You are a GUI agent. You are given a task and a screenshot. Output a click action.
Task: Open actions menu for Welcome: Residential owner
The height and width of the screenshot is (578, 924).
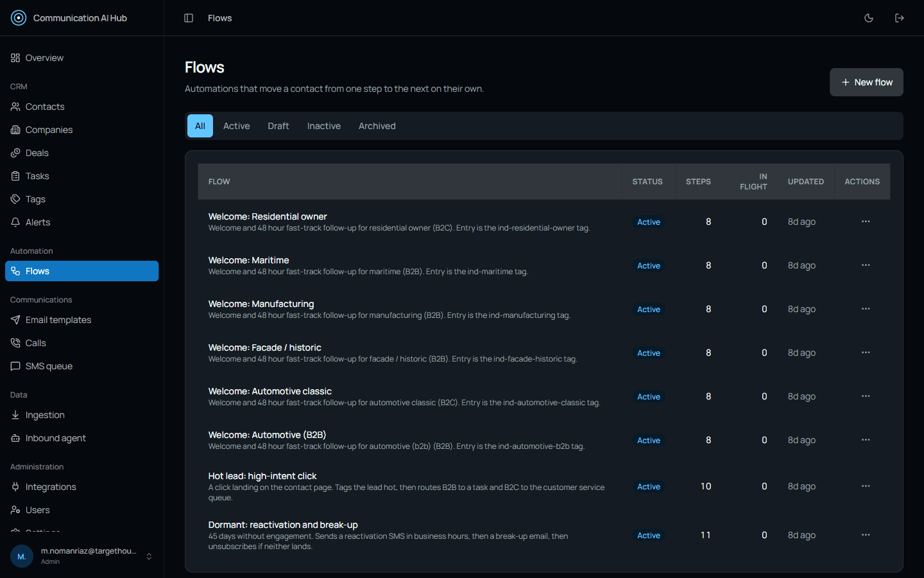(866, 222)
